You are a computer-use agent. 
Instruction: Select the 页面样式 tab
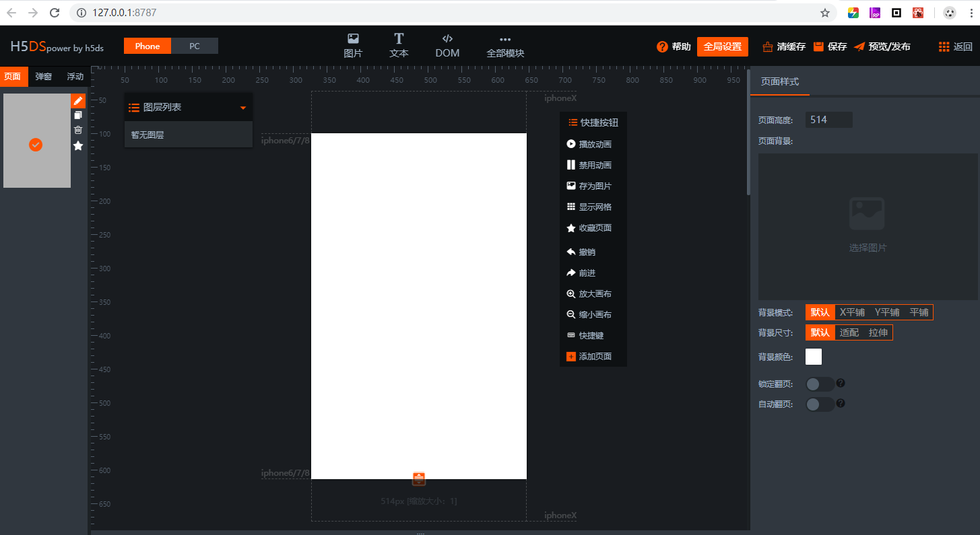coord(780,81)
